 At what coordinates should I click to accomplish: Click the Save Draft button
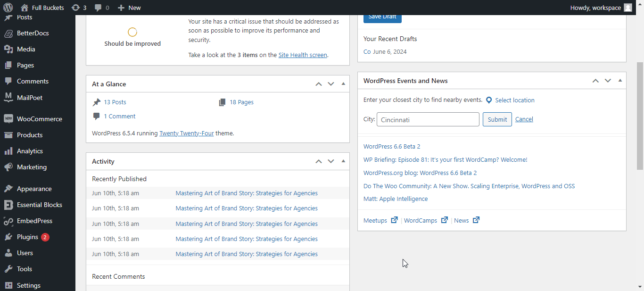click(382, 17)
